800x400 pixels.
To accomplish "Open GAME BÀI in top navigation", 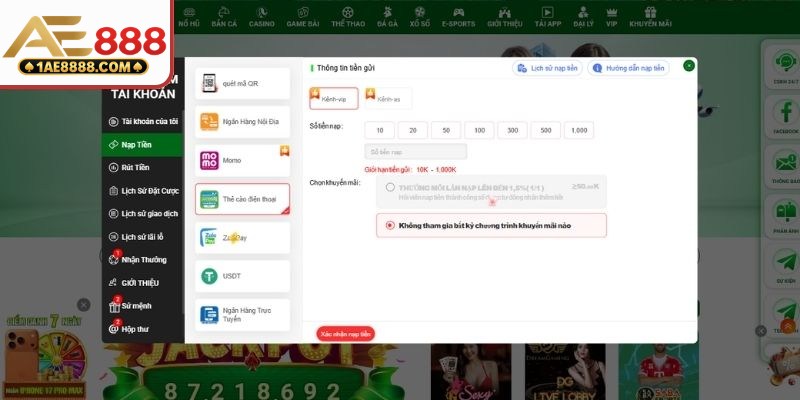I will point(303,18).
